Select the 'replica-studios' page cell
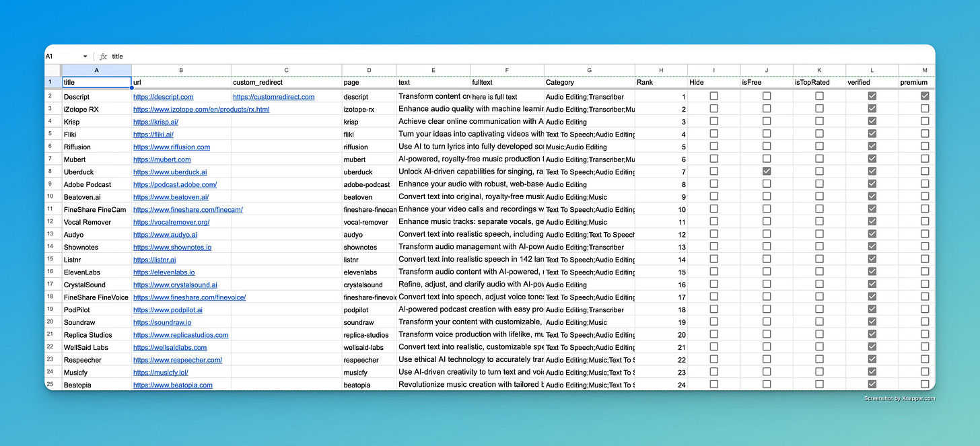The width and height of the screenshot is (980, 446). point(370,334)
